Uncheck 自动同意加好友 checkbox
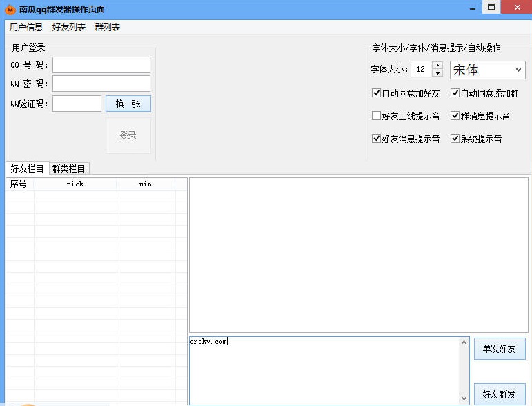This screenshot has height=406, width=532. click(x=376, y=93)
